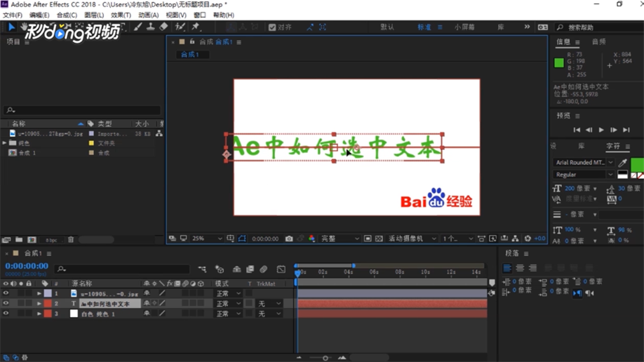
Task: Open the 文件(F) menu
Action: (13, 15)
